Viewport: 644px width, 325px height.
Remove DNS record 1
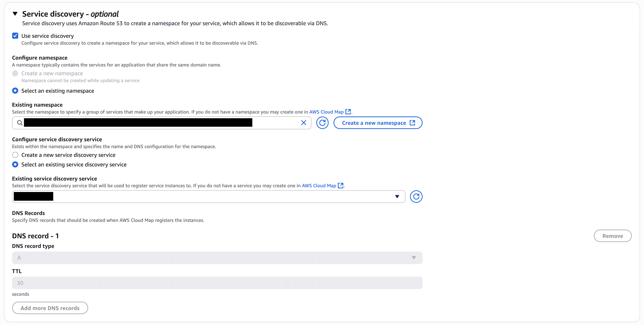coord(613,236)
